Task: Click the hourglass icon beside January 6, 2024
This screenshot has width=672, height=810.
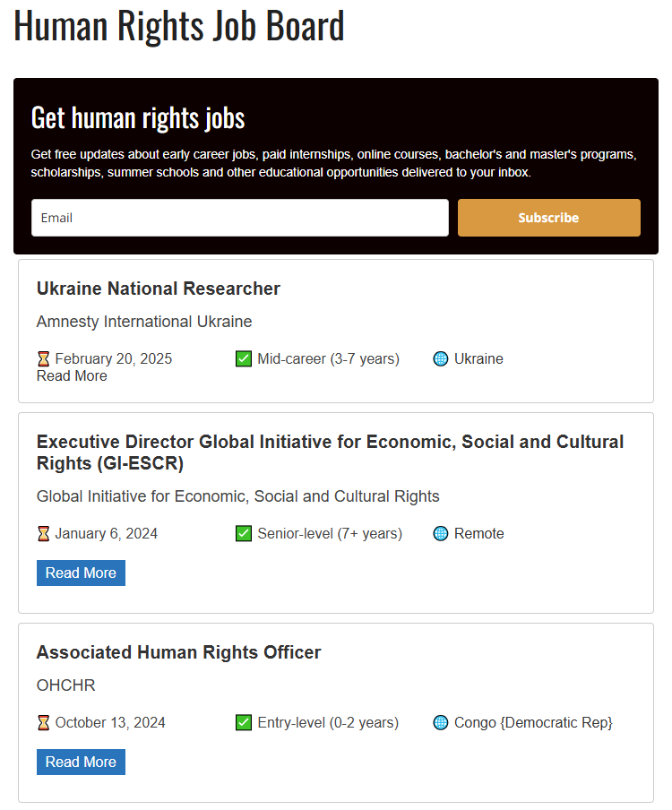Action: (x=43, y=533)
